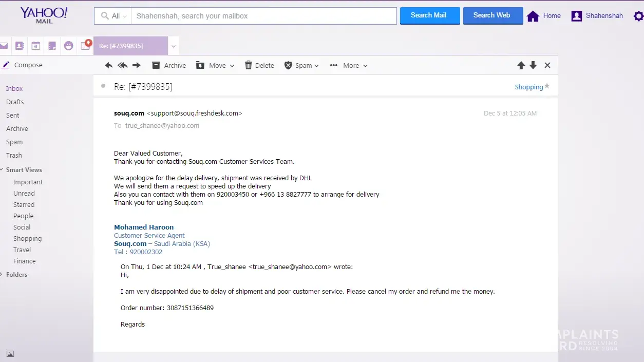Click the Shopping category label

click(x=529, y=87)
